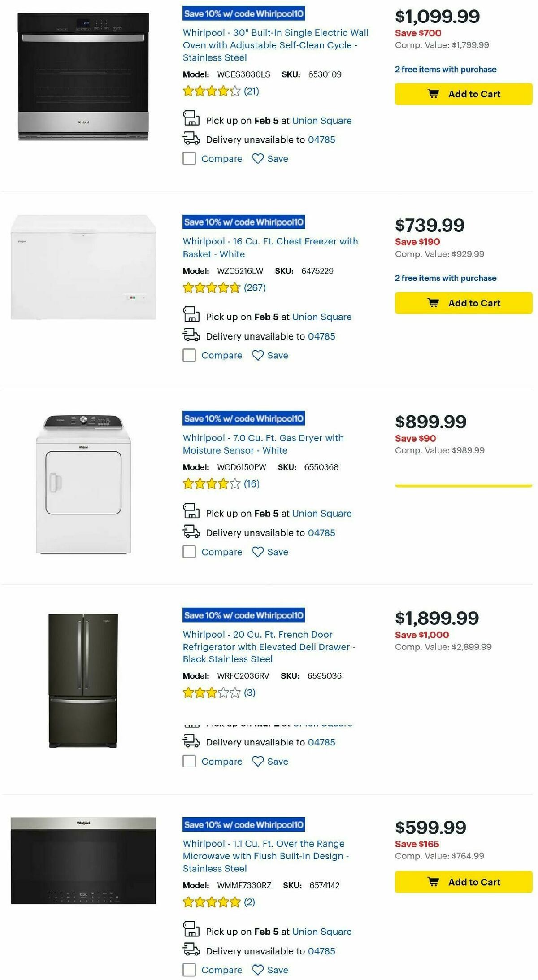
Task: Enable Compare on the chest freezer
Action: (x=188, y=355)
